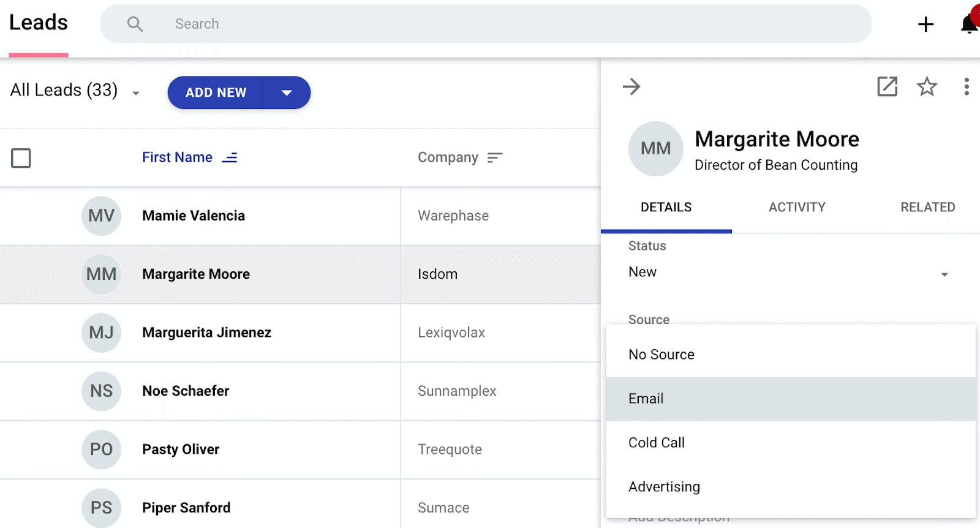Choose Email from the Source list
Image resolution: width=980 pixels, height=528 pixels.
pyautogui.click(x=791, y=399)
